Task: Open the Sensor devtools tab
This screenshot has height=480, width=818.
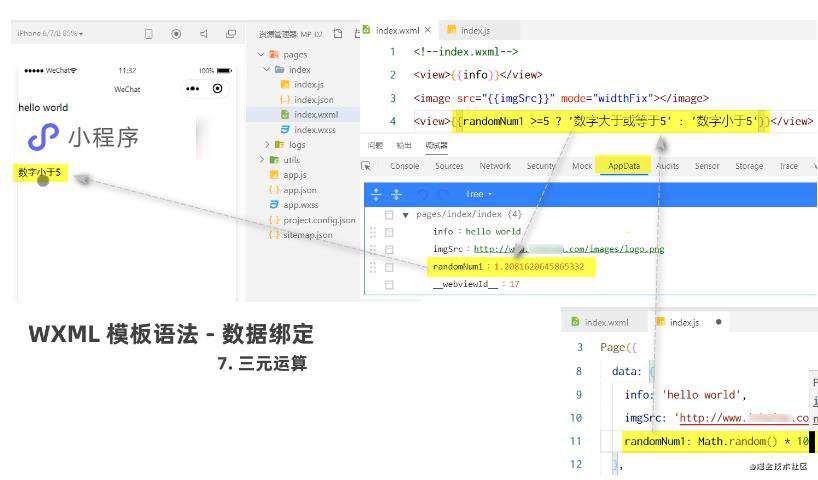Action: point(707,166)
